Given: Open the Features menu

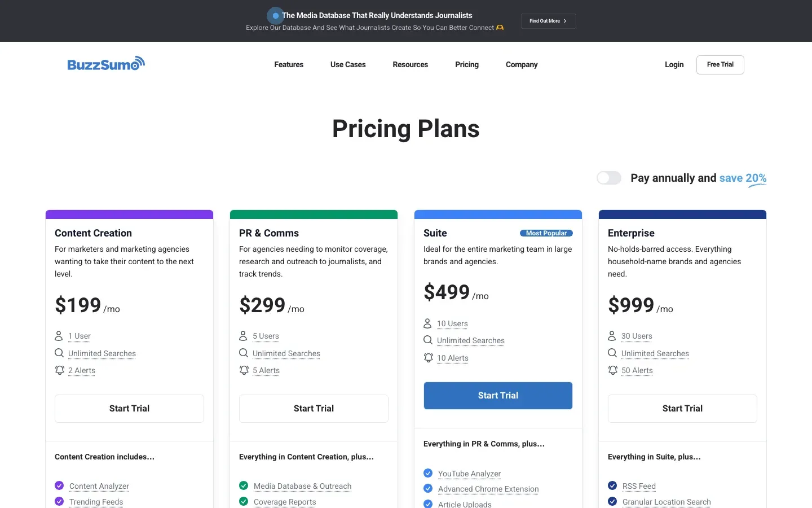Looking at the screenshot, I should point(289,64).
